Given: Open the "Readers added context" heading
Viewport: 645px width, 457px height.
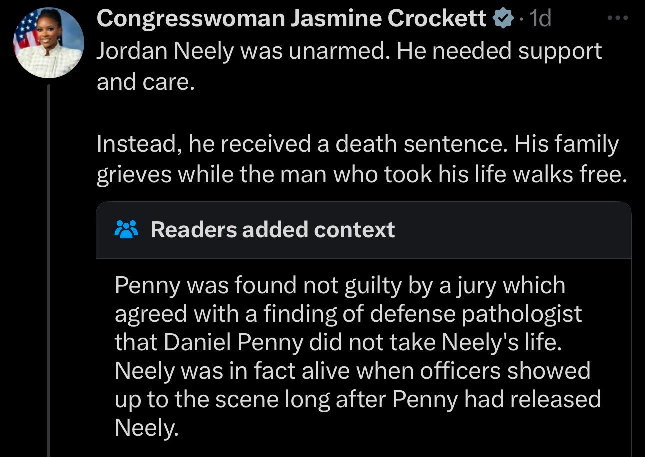Looking at the screenshot, I should pyautogui.click(x=272, y=229).
